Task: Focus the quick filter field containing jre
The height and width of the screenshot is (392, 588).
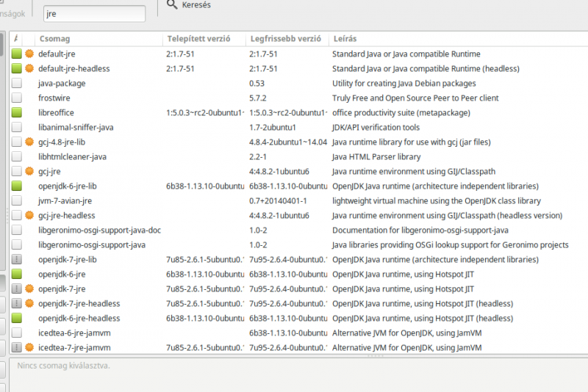Action: coord(94,14)
